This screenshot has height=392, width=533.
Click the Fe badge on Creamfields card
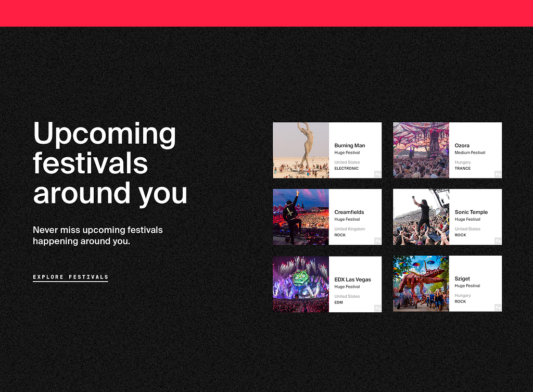(378, 241)
